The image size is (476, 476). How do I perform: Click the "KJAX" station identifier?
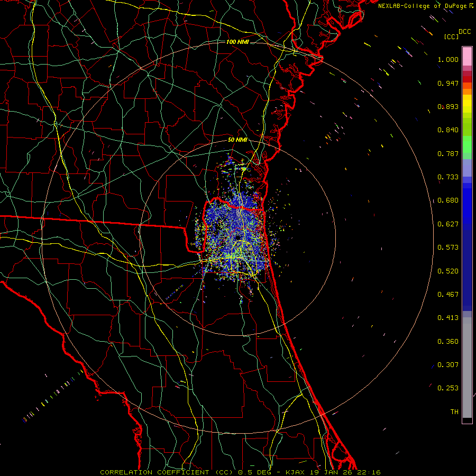click(296, 472)
